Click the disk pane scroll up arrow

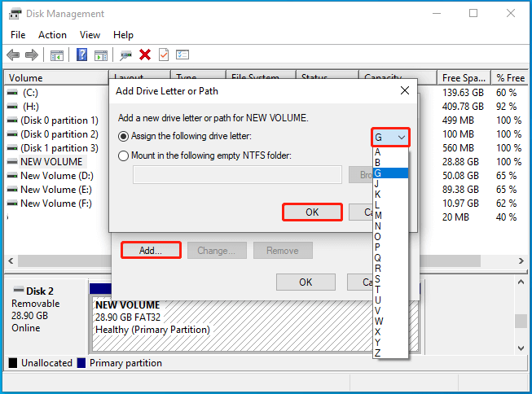[521, 282]
